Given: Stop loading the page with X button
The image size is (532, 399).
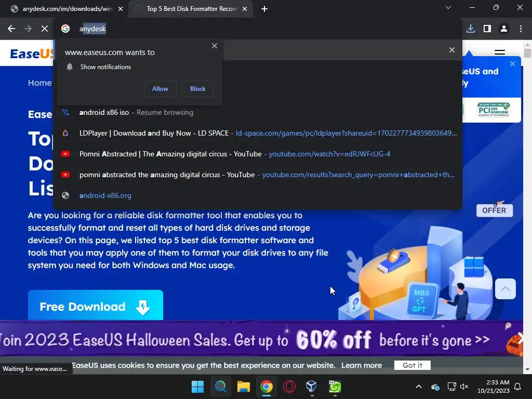Looking at the screenshot, I should point(45,29).
